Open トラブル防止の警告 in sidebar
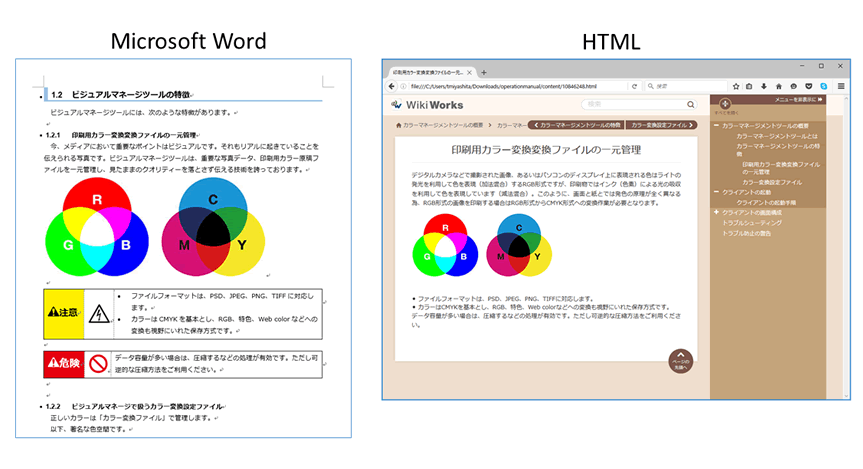 [746, 233]
